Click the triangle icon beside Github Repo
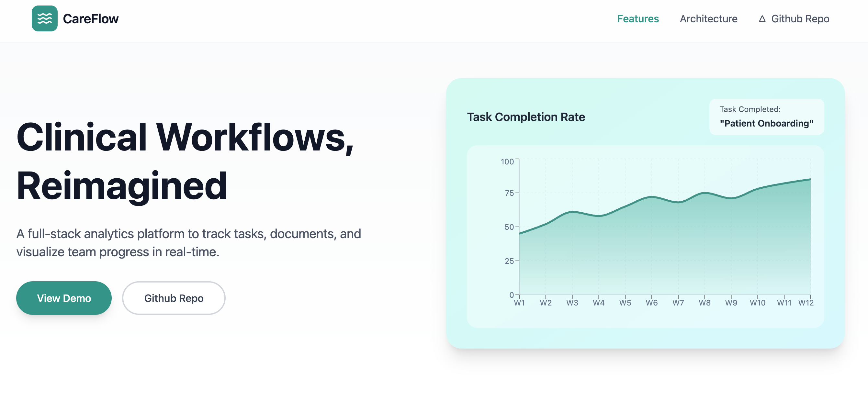This screenshot has width=868, height=411. [x=762, y=18]
